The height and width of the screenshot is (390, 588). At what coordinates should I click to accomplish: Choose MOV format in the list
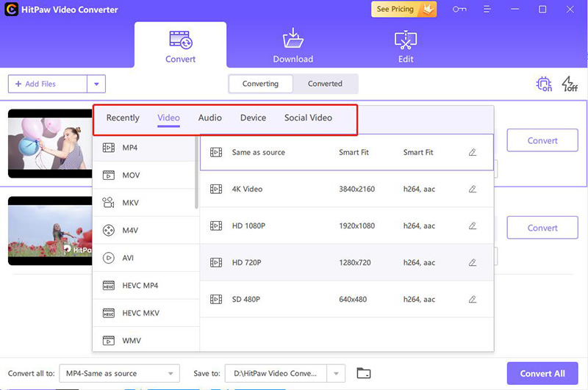pos(146,175)
